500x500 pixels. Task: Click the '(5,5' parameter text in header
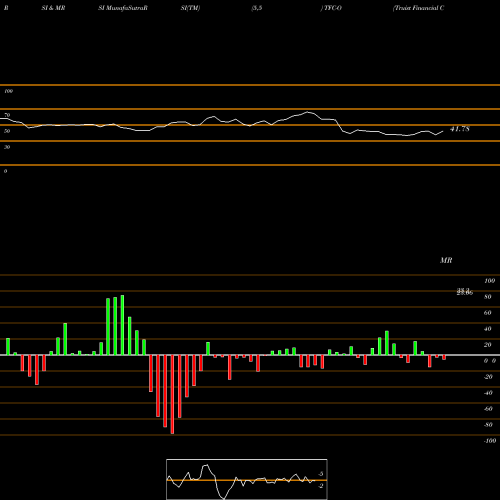click(x=257, y=8)
